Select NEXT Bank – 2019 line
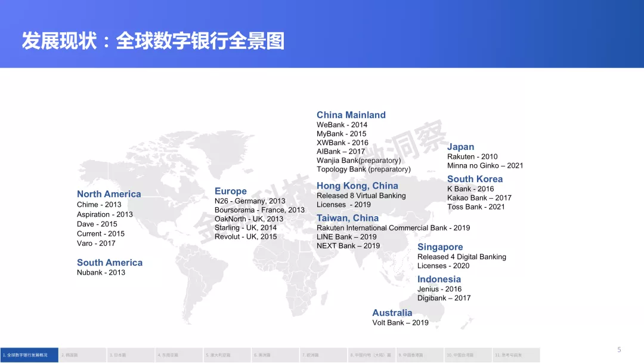Image resolution: width=644 pixels, height=363 pixels. [348, 246]
